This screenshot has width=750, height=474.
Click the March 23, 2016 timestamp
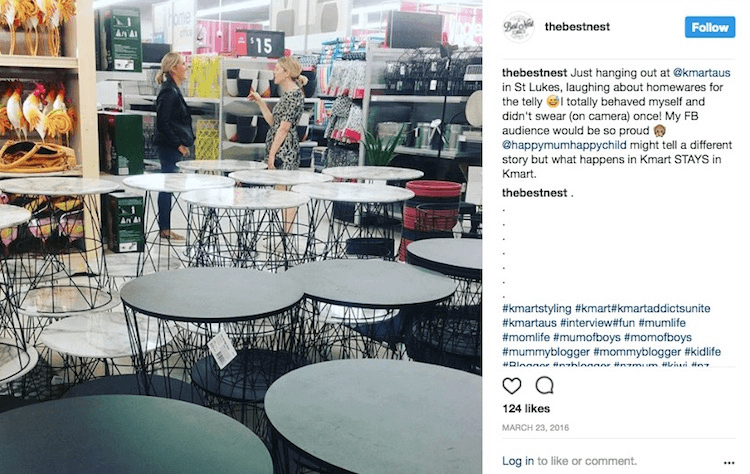click(536, 428)
